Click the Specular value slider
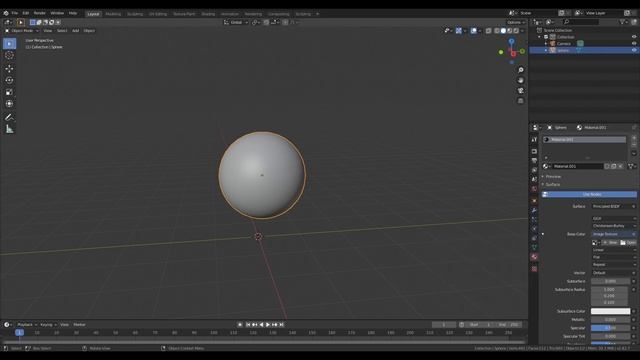The image size is (640, 360). (x=610, y=328)
